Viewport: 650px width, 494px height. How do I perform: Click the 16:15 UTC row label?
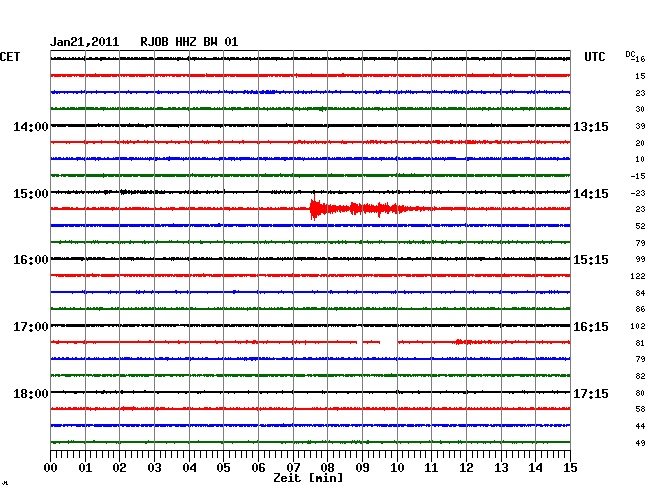[591, 327]
